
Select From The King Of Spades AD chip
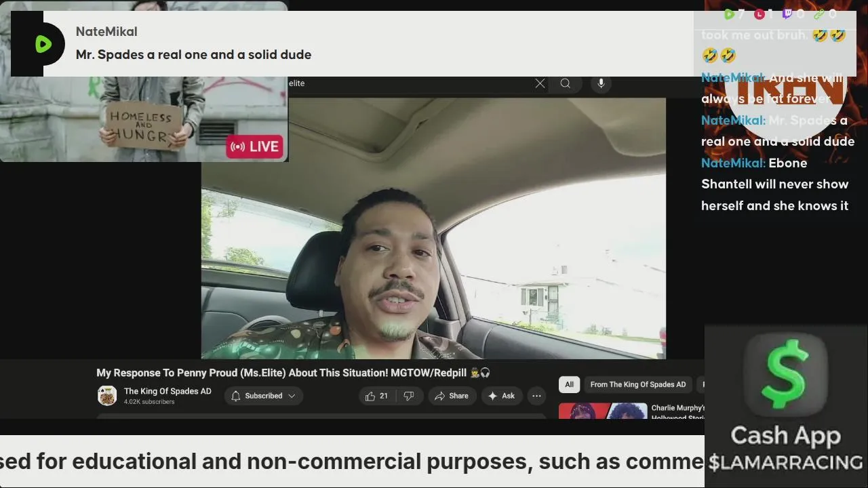pyautogui.click(x=637, y=384)
